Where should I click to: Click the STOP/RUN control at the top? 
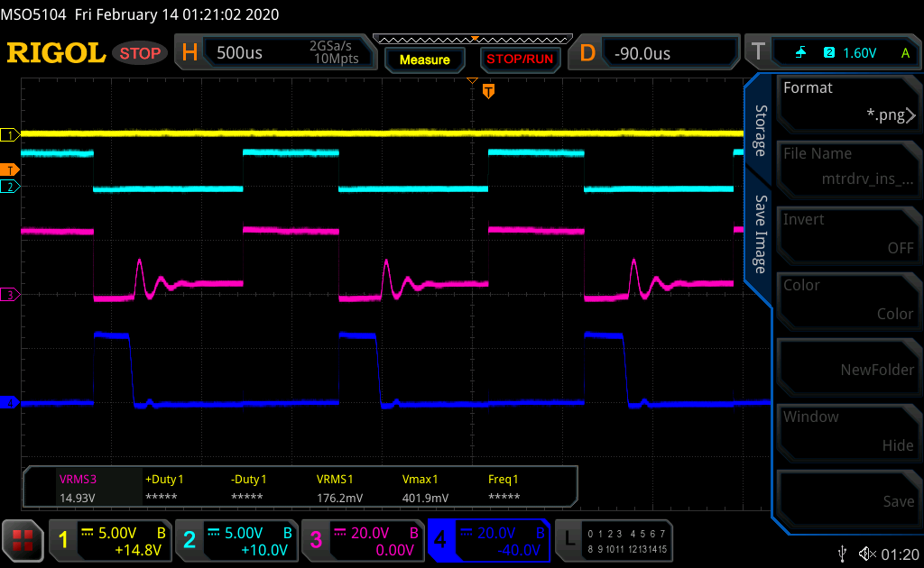pos(520,60)
